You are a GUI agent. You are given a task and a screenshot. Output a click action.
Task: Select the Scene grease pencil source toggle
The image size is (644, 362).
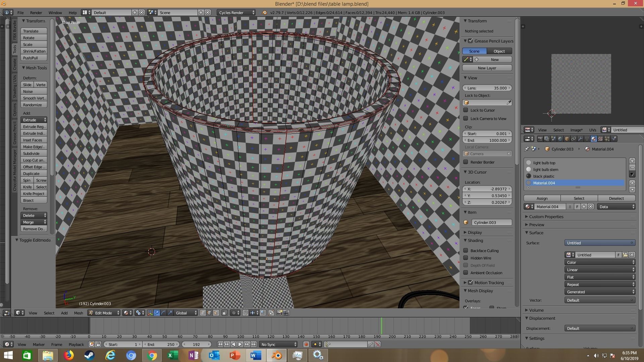click(474, 51)
